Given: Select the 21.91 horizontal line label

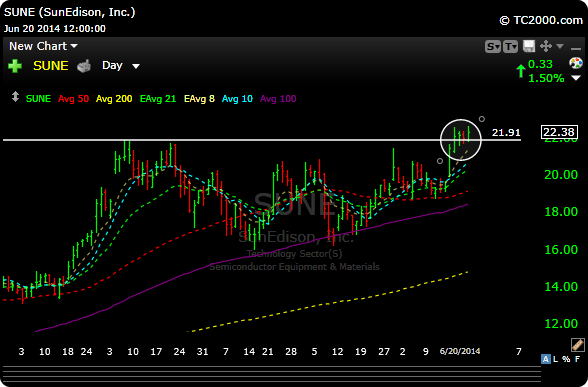Looking at the screenshot, I should (506, 132).
